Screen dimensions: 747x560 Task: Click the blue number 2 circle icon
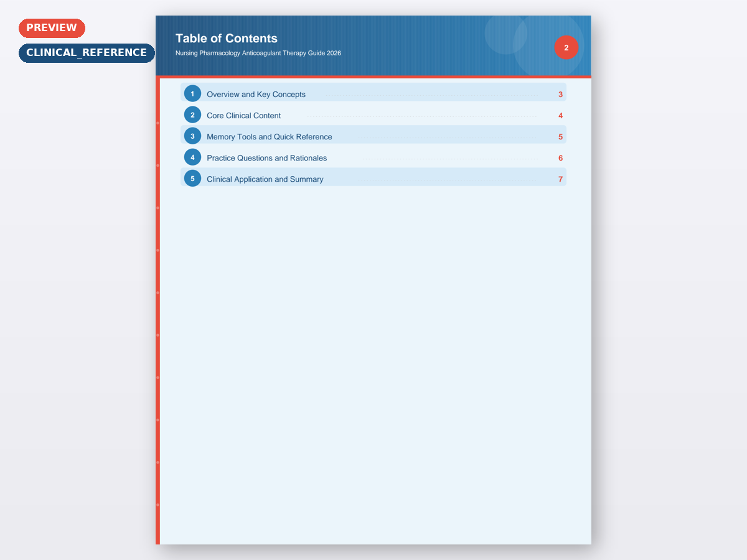click(192, 115)
